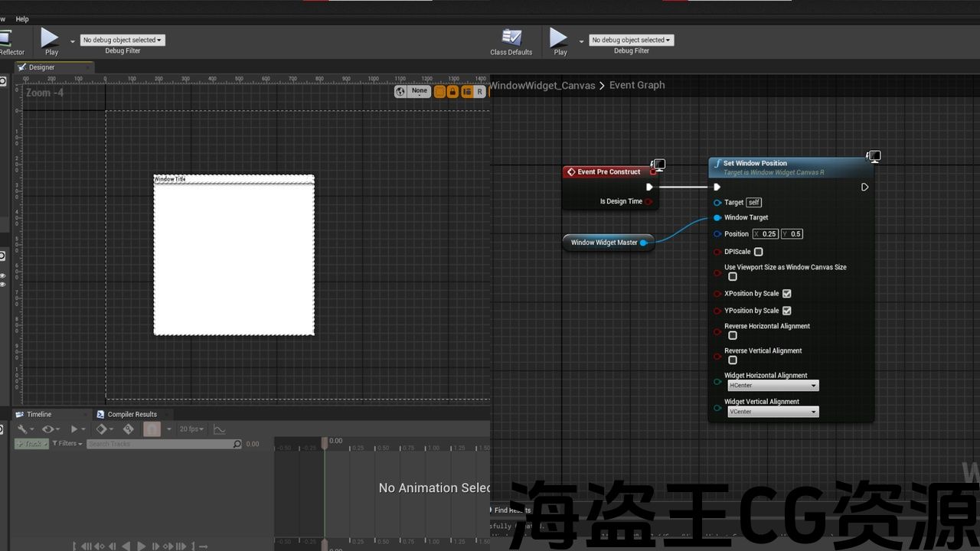Click the timeline playback forward button
The height and width of the screenshot is (551, 980).
[141, 546]
